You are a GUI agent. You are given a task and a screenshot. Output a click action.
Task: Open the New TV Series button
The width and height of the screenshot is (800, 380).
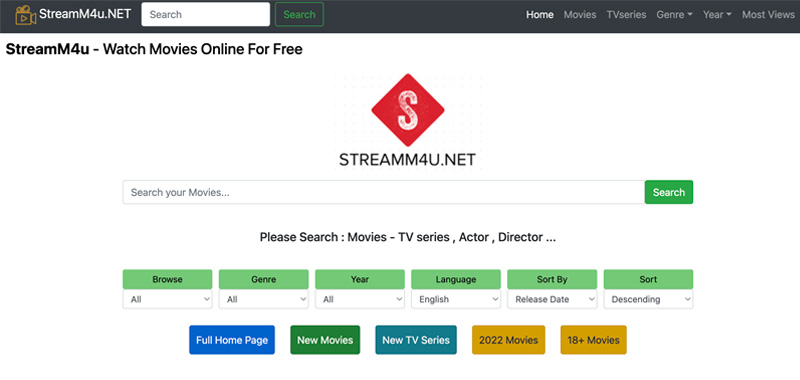(416, 340)
